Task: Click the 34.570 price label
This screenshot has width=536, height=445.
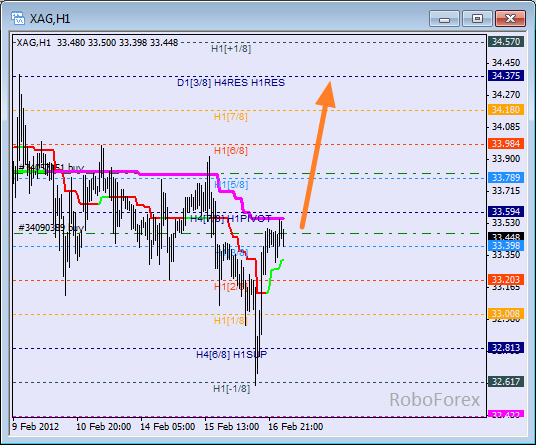Action: (506, 42)
